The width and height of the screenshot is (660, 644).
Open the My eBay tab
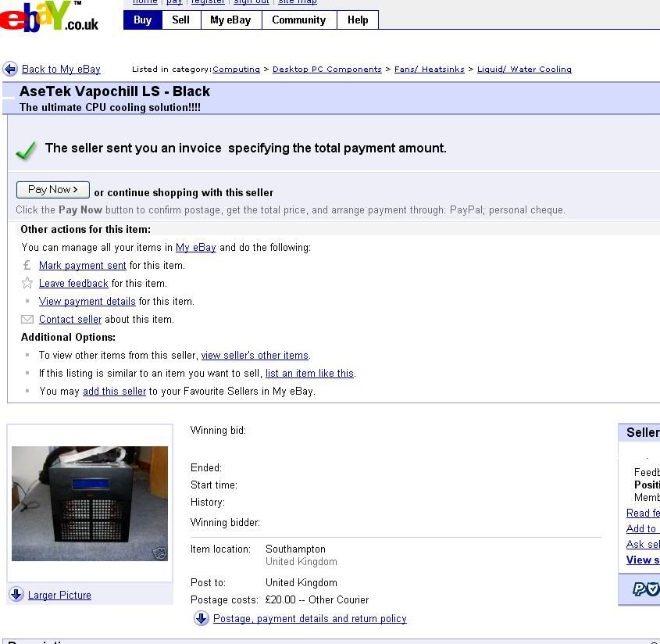230,20
